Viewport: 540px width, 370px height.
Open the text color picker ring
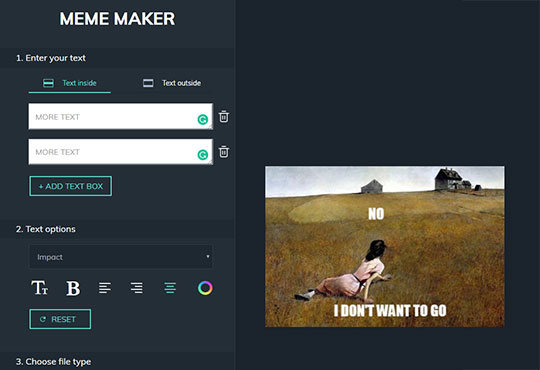pyautogui.click(x=205, y=288)
